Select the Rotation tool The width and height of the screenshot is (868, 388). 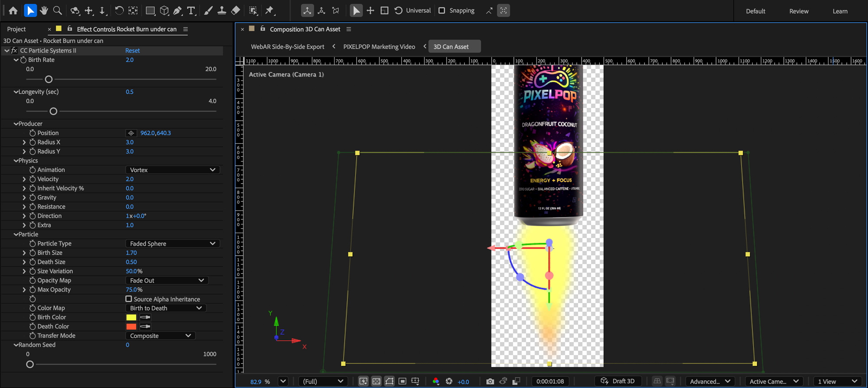[x=119, y=10]
